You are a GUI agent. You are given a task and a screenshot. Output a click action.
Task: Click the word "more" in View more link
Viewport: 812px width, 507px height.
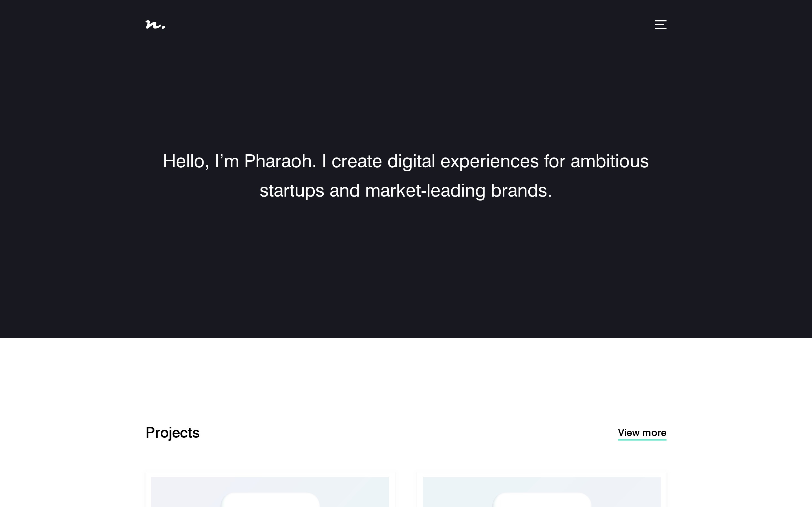654,433
